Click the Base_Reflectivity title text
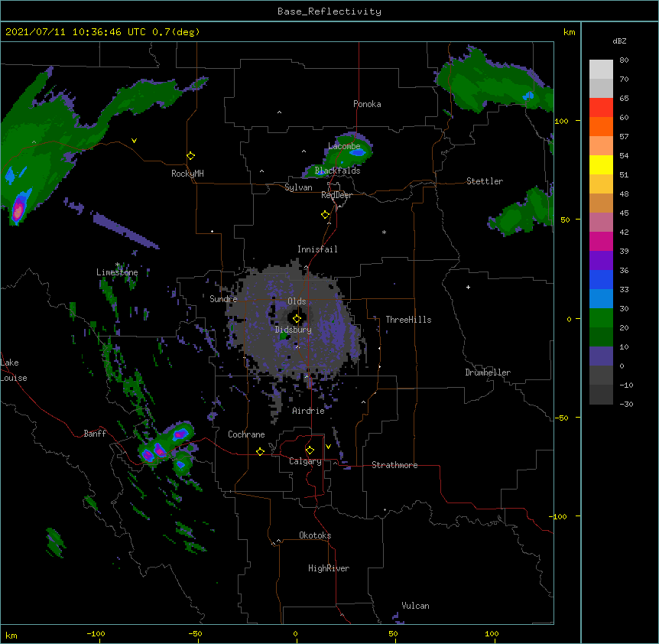This screenshot has height=644, width=659. (x=329, y=11)
